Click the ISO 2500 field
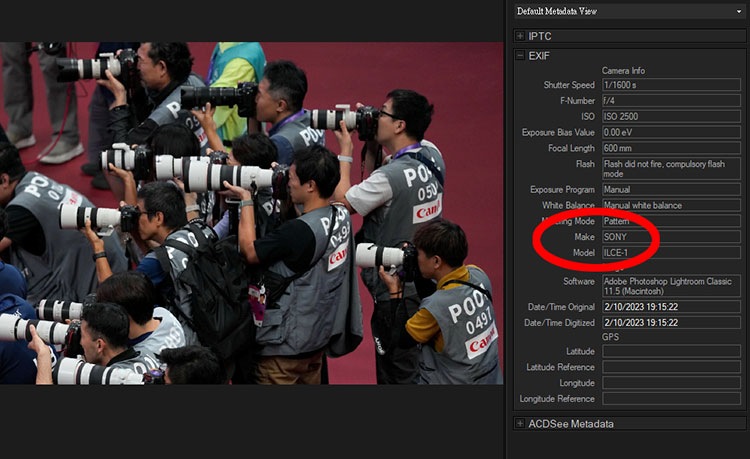 [670, 116]
